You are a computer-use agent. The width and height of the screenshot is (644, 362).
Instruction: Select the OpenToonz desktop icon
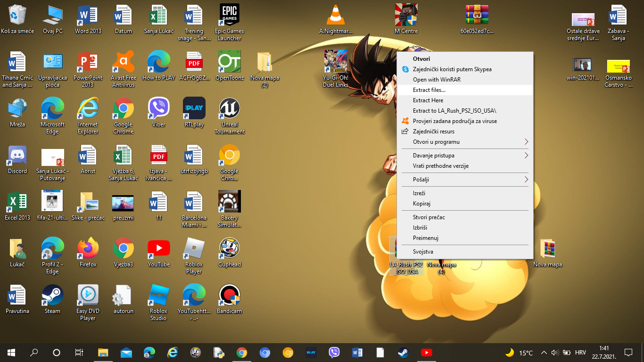(230, 66)
